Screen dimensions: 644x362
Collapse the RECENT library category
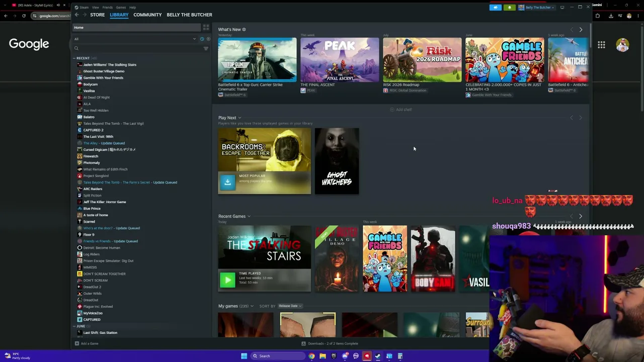coord(74,58)
